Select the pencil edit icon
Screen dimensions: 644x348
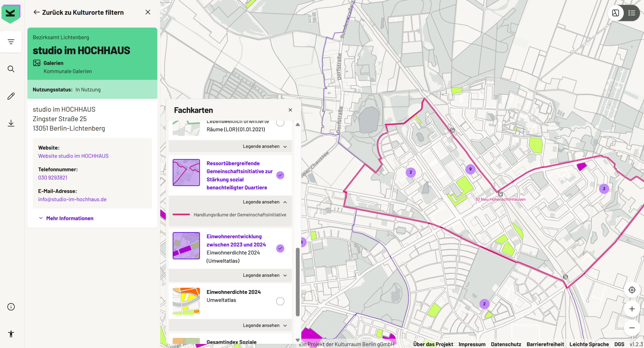pyautogui.click(x=11, y=96)
